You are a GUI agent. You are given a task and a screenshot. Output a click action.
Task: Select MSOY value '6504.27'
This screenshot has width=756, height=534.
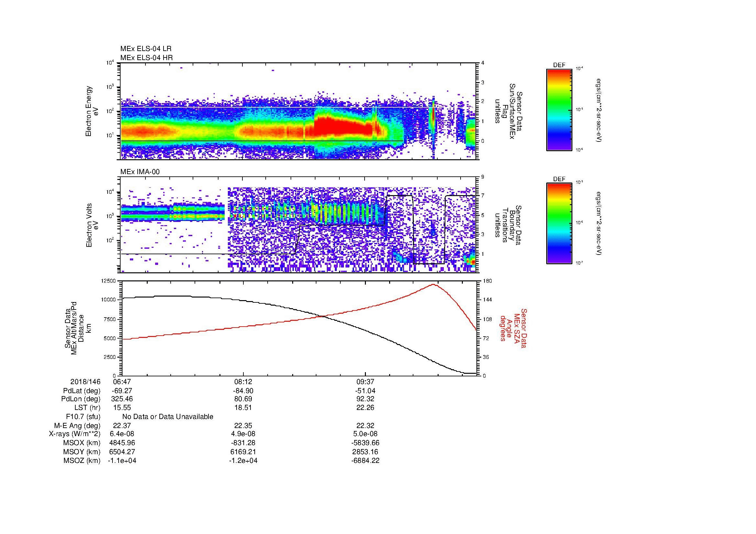point(122,452)
